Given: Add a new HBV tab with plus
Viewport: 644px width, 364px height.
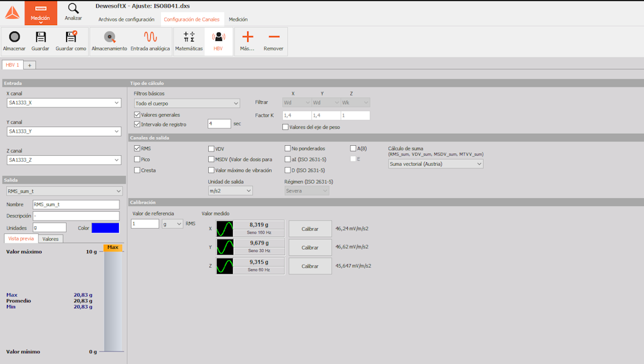Looking at the screenshot, I should click(x=30, y=65).
